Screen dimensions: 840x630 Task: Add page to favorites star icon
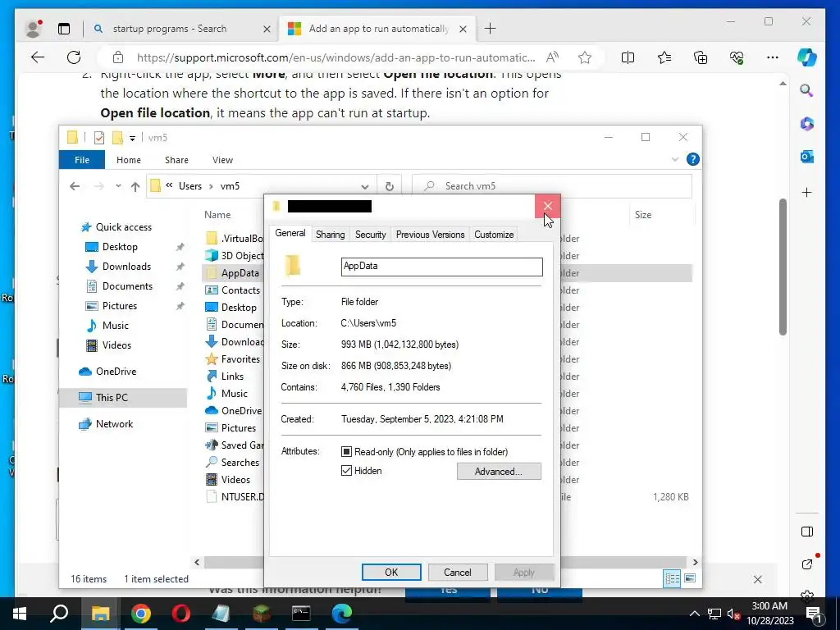pyautogui.click(x=584, y=57)
